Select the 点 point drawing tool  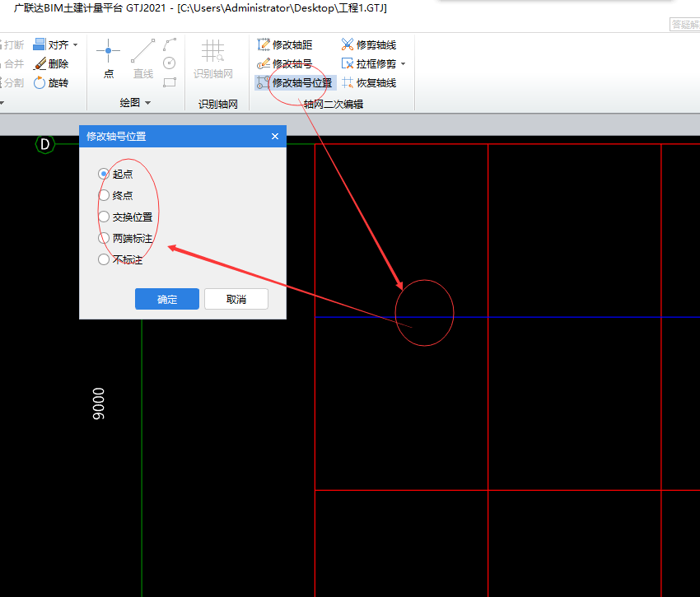click(x=109, y=59)
